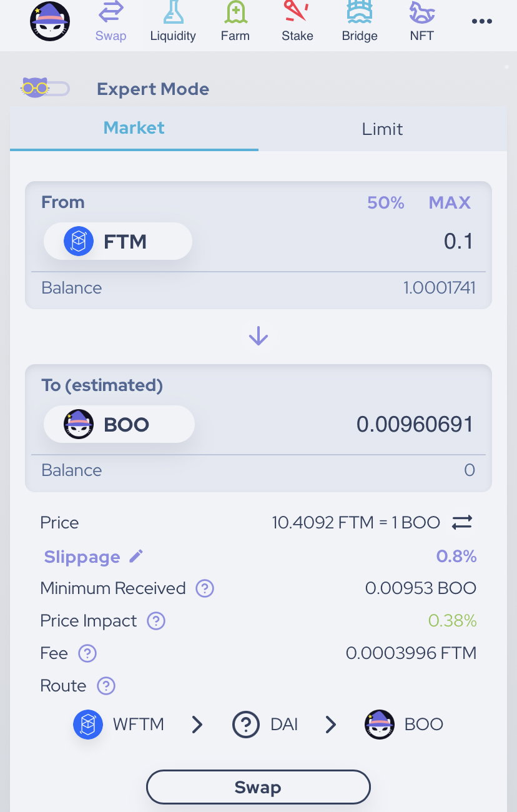Flip the price ratio with the swap-arrows icon
517x812 pixels.
(x=462, y=522)
